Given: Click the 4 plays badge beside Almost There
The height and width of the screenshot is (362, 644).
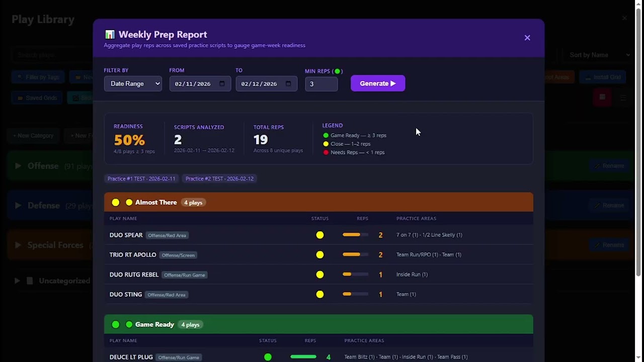Looking at the screenshot, I should [x=193, y=203].
